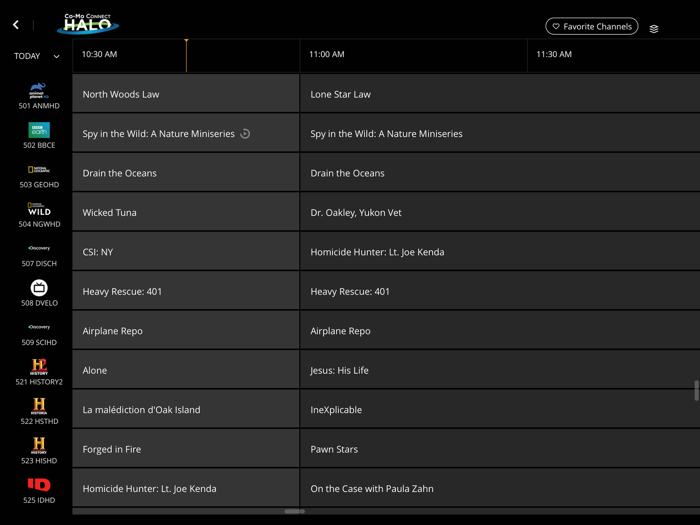
Task: Open Forged in Fire program
Action: coord(186,448)
